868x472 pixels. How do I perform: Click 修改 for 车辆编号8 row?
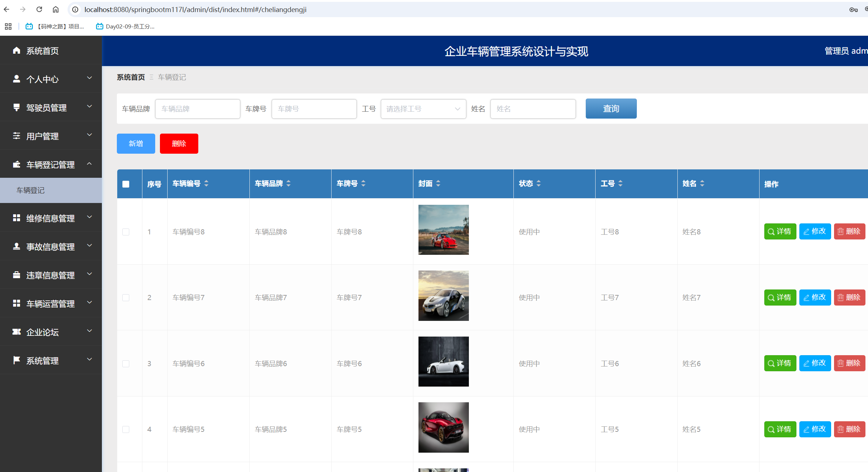pos(815,231)
